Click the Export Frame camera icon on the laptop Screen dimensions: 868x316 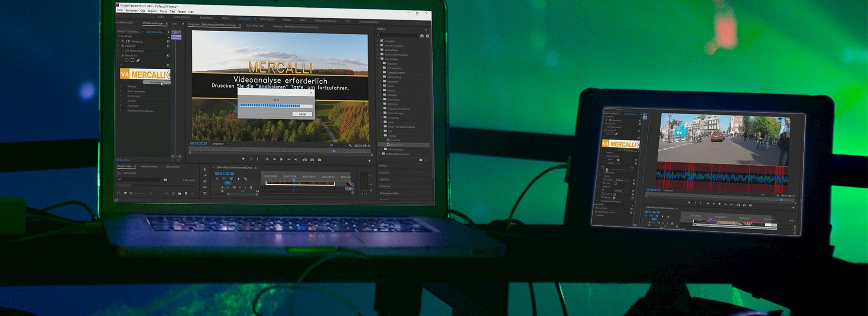coord(320,159)
